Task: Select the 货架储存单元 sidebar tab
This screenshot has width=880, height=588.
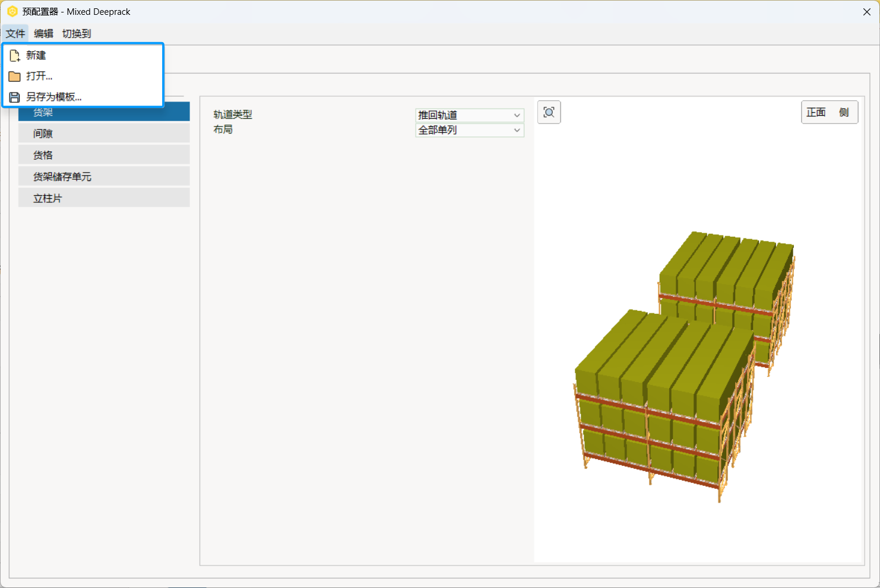Action: tap(104, 176)
